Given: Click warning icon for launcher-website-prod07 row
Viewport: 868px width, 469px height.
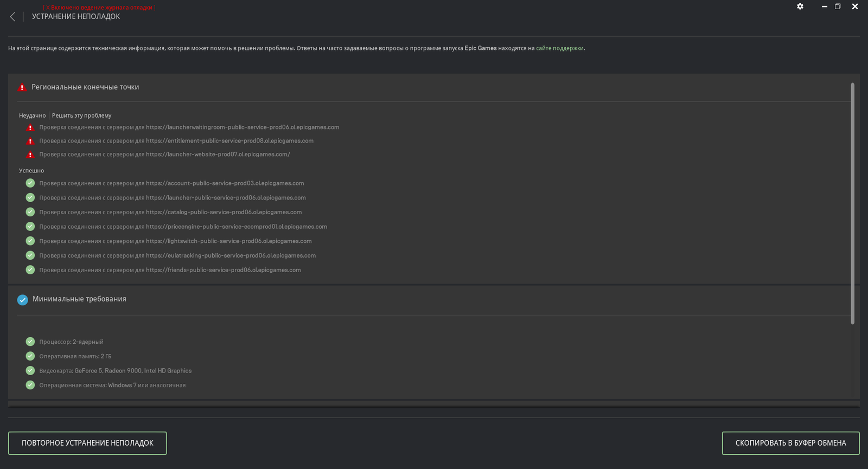Looking at the screenshot, I should pos(30,155).
